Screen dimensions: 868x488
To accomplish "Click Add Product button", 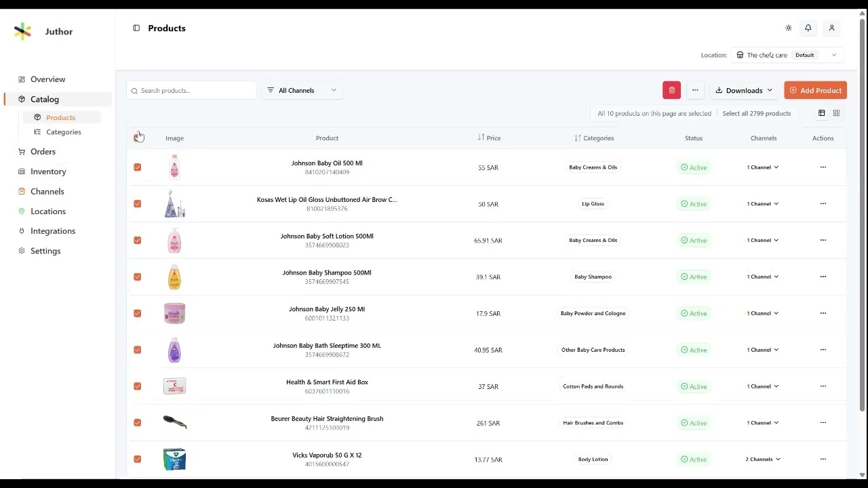I will click(x=816, y=90).
